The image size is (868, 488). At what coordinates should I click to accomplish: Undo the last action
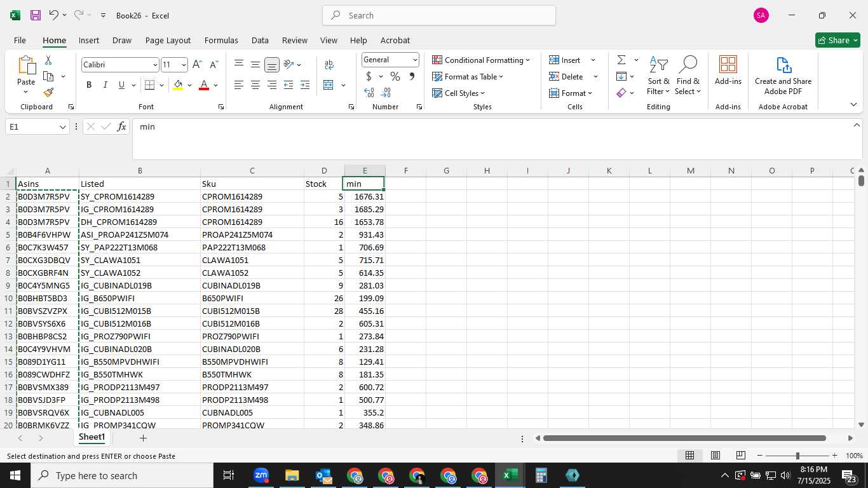(x=54, y=15)
